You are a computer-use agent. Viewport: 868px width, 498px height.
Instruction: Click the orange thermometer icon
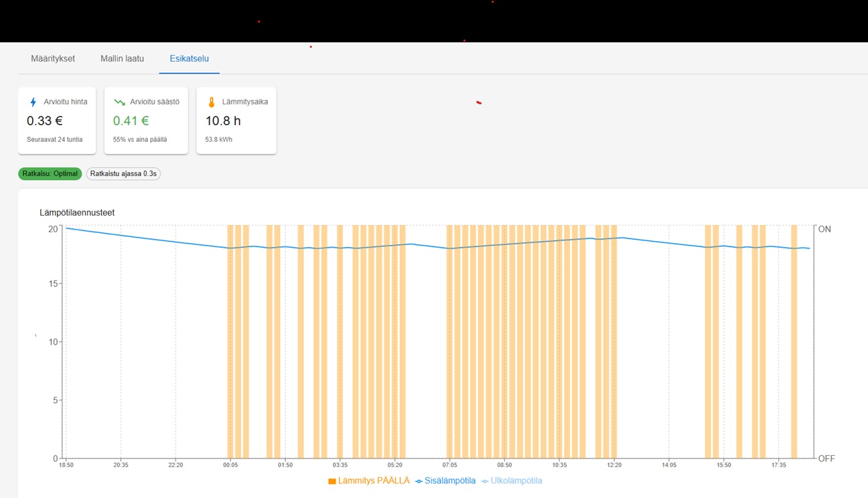coord(212,102)
